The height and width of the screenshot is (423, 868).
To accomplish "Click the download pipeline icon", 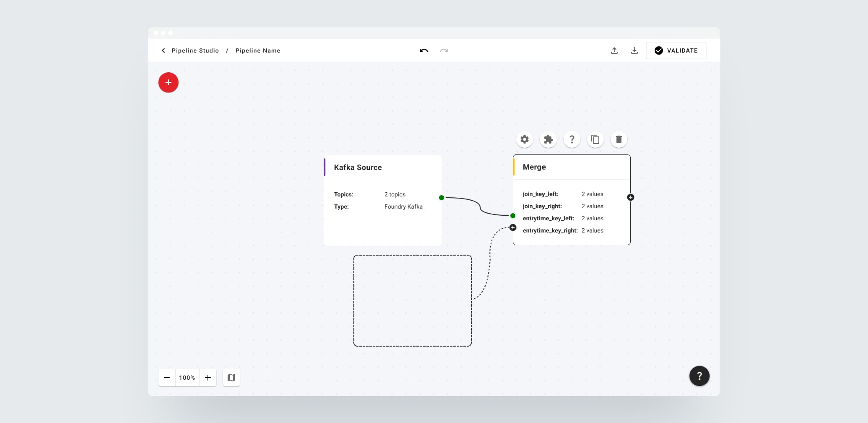I will pyautogui.click(x=634, y=50).
